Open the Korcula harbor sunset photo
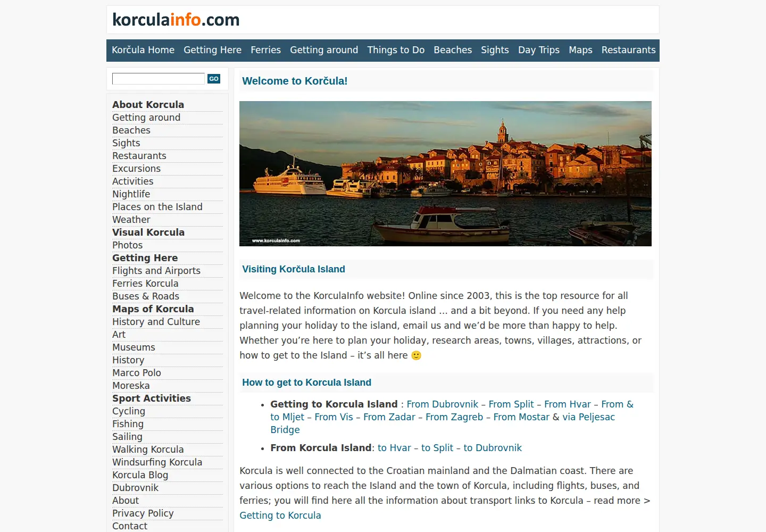This screenshot has height=532, width=766. 445,173
